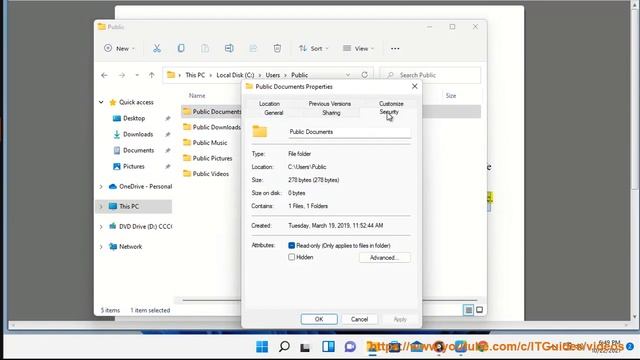640x360 pixels.
Task: Click the Advanced... attributes button
Action: 384,258
